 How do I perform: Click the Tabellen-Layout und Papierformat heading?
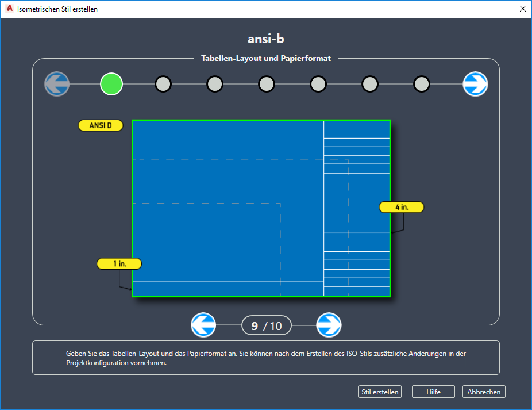[x=265, y=59]
